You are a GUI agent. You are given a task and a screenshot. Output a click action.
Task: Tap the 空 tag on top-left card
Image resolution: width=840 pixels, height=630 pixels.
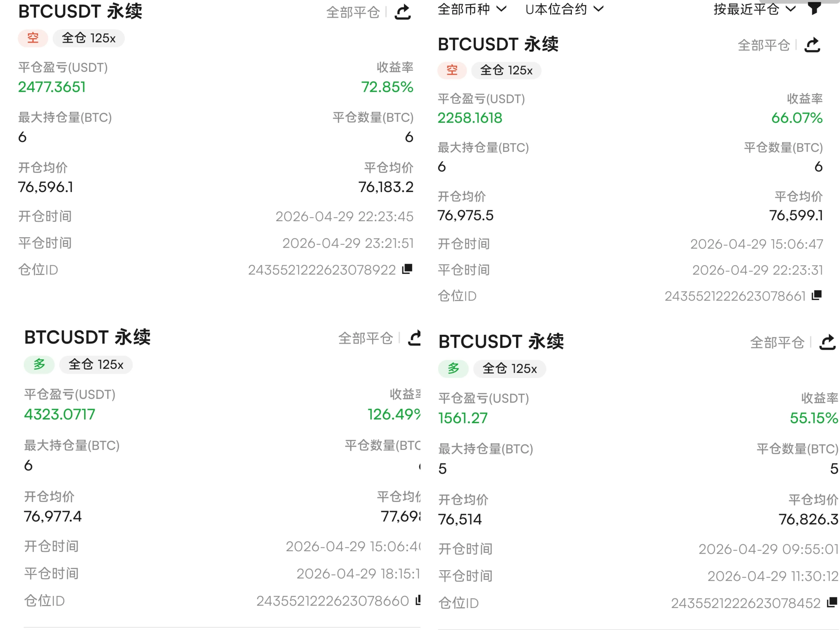point(33,38)
